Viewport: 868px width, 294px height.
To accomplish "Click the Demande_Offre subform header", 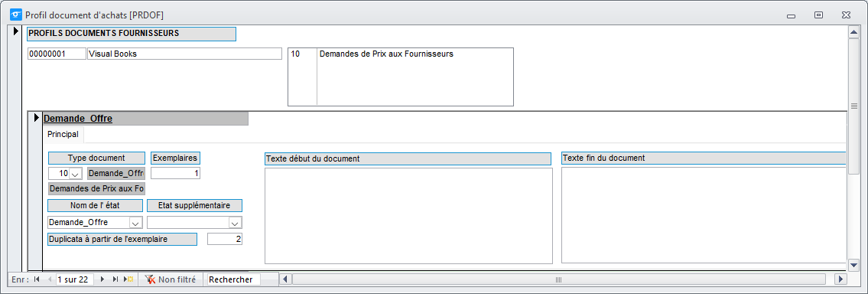I will pyautogui.click(x=145, y=119).
